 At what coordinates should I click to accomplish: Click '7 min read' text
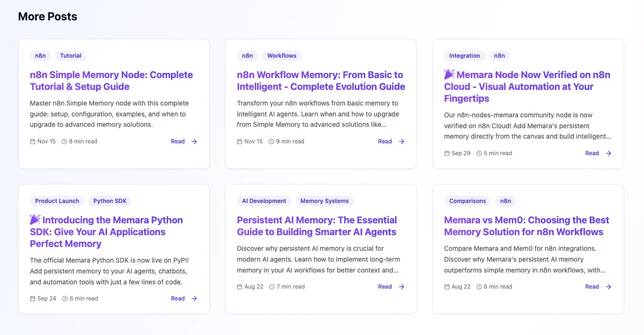(x=291, y=287)
